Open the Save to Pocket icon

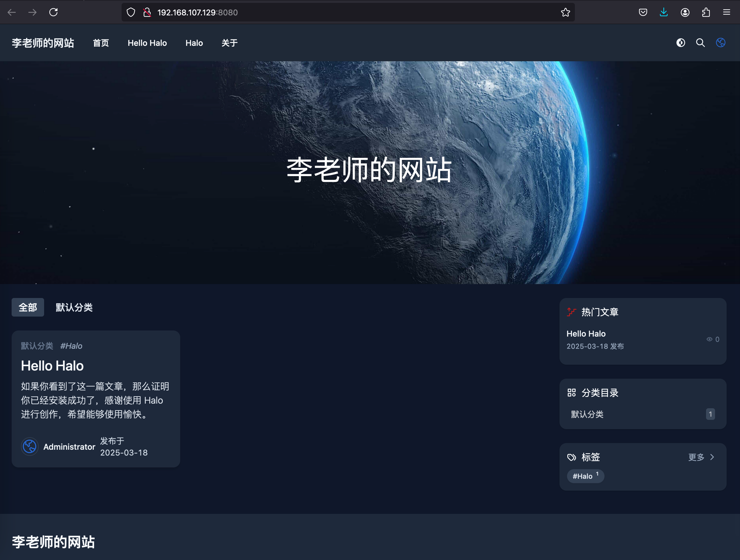643,12
